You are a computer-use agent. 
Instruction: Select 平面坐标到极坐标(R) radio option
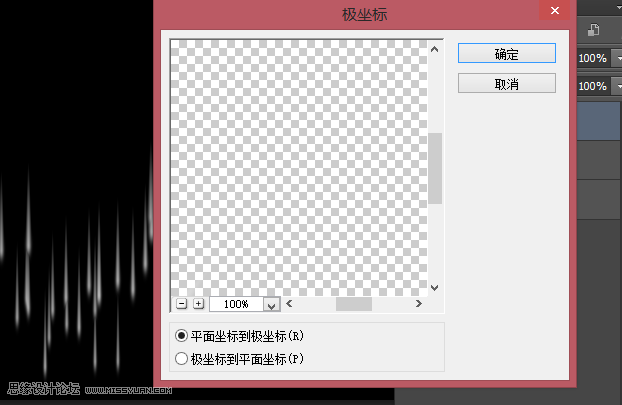[x=182, y=337]
